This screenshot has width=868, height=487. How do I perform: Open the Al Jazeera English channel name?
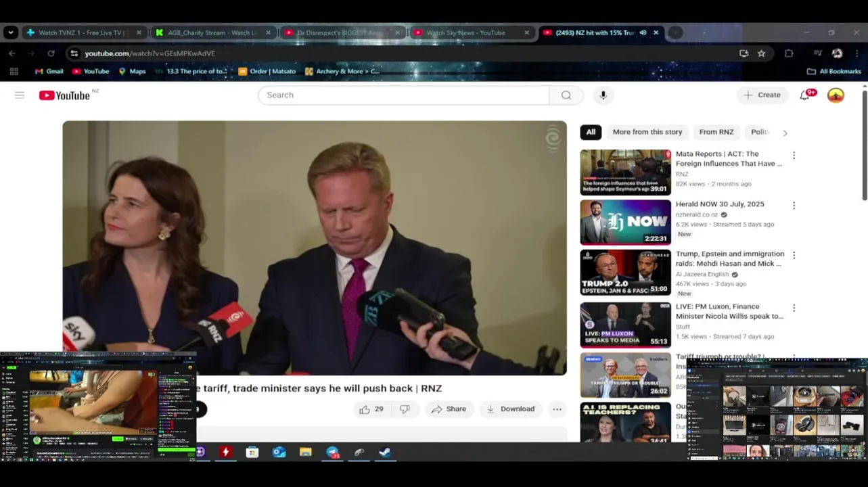coord(702,275)
